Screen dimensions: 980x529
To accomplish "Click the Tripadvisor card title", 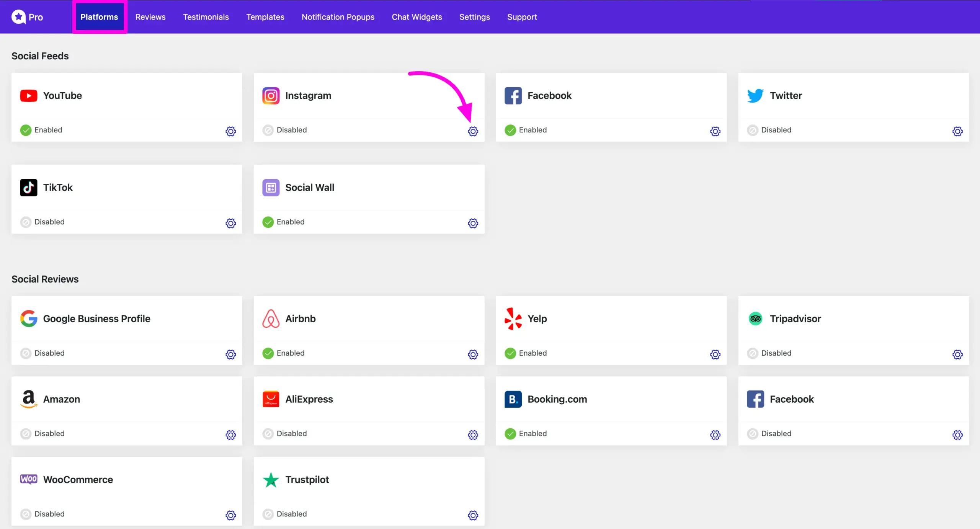I will [795, 318].
